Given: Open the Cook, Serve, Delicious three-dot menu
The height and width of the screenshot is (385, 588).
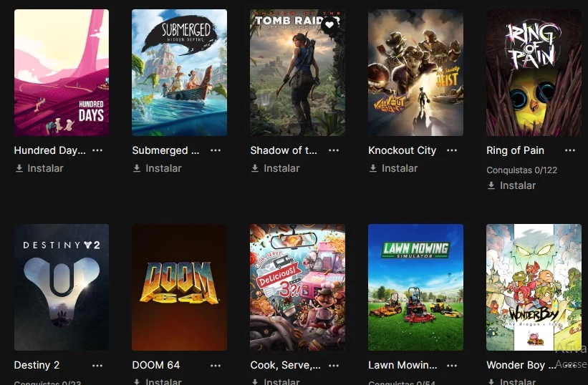Looking at the screenshot, I should click(x=334, y=366).
